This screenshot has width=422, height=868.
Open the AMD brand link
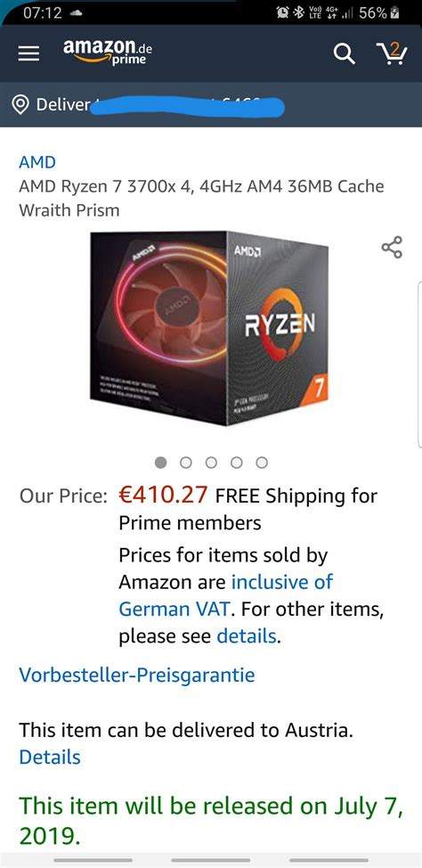[x=37, y=162]
